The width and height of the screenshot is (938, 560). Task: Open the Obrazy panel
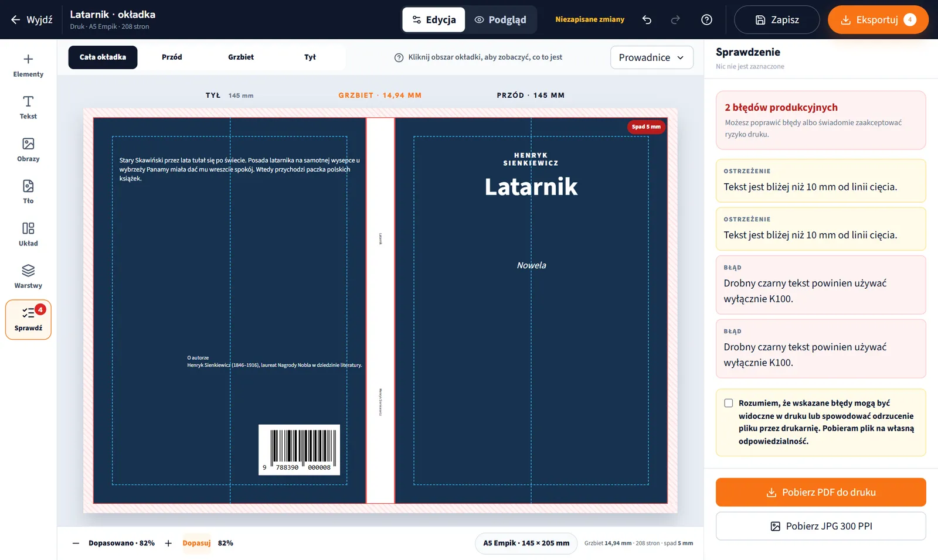click(28, 150)
